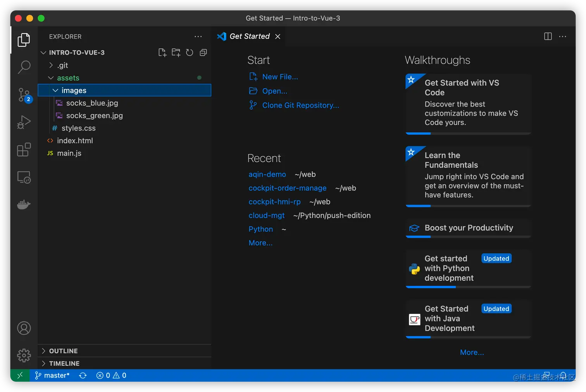The width and height of the screenshot is (586, 392).
Task: Open Get started with Python development walkthrough
Action: click(468, 268)
